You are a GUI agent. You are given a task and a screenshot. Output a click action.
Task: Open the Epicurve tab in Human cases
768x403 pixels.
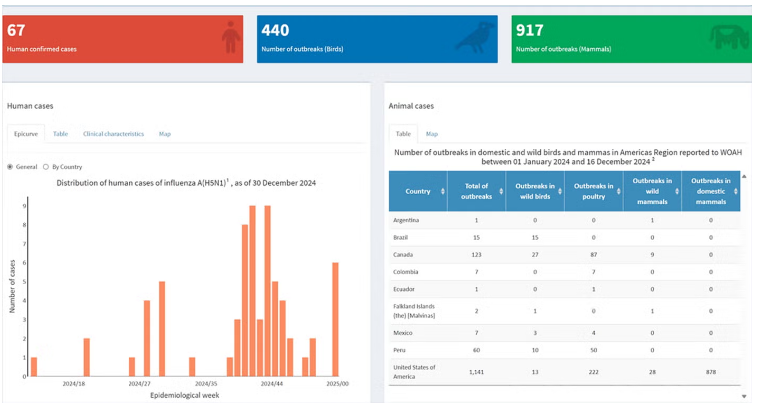coord(25,133)
